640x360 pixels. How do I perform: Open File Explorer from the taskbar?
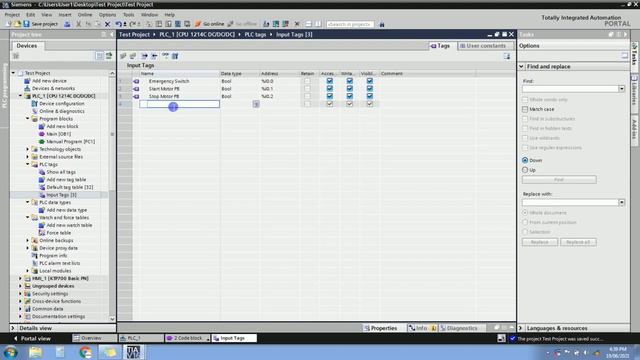(36, 352)
